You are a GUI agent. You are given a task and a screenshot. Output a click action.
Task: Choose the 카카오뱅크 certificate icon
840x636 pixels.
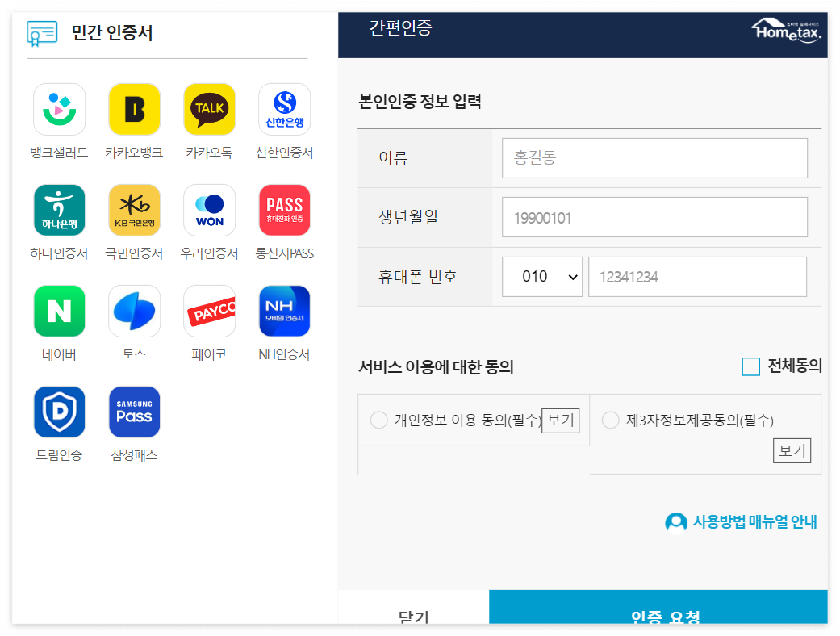coord(135,109)
